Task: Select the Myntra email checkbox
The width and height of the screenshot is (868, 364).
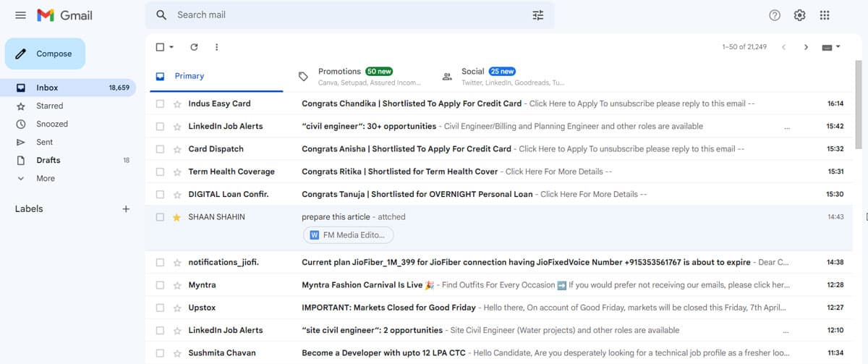Action: coord(160,285)
